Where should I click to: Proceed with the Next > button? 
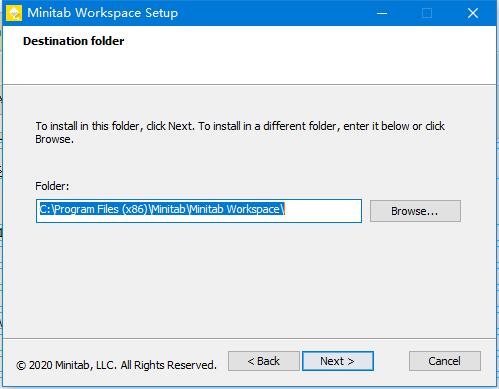(338, 361)
